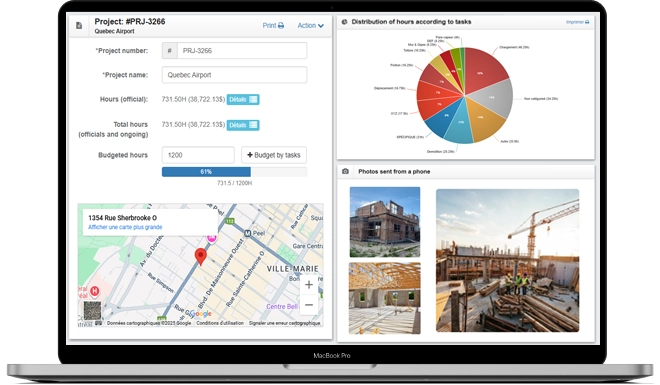Click the red location pin on map
Image resolution: width=660 pixels, height=385 pixels.
point(201,256)
